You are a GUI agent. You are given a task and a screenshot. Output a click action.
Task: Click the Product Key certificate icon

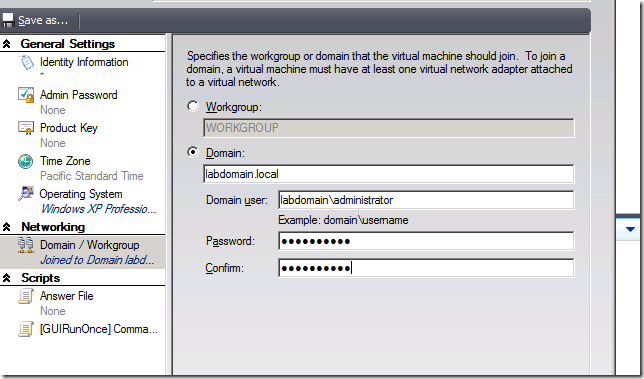[x=26, y=128]
